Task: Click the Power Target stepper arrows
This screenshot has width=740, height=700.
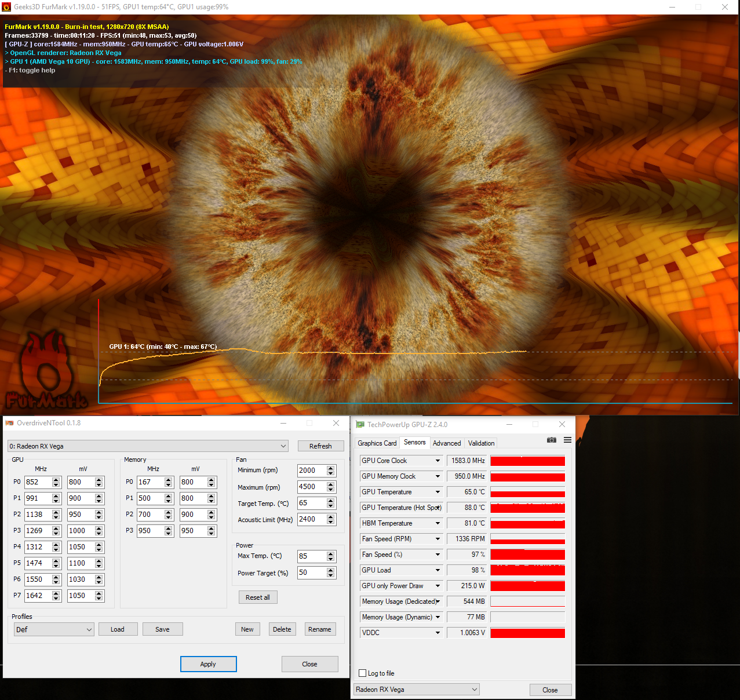Action: coord(331,573)
